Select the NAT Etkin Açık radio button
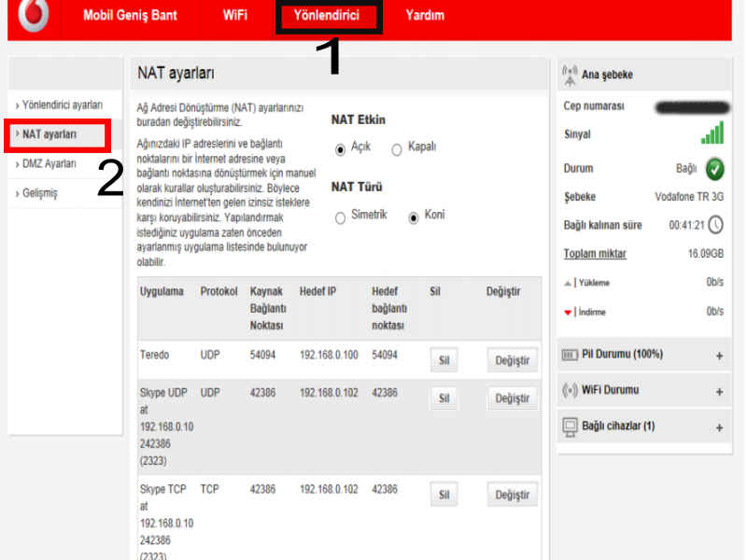 coord(340,149)
